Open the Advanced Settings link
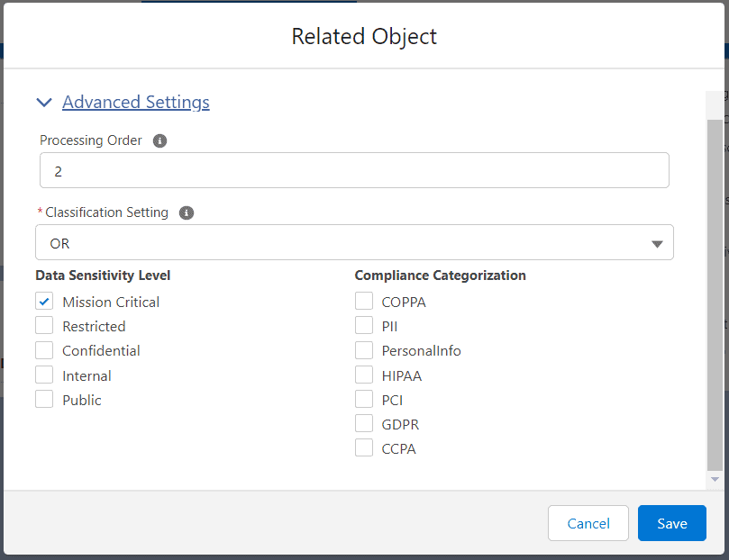 coord(135,103)
